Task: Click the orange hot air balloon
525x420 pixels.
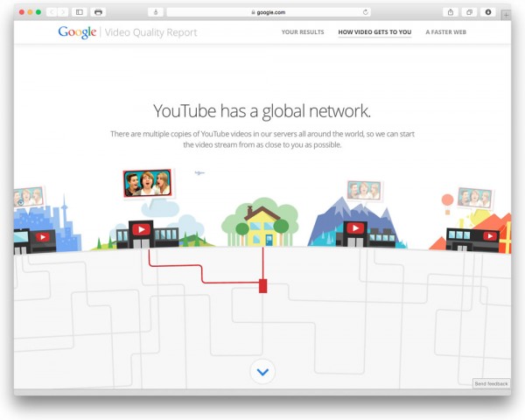Action: click(447, 203)
